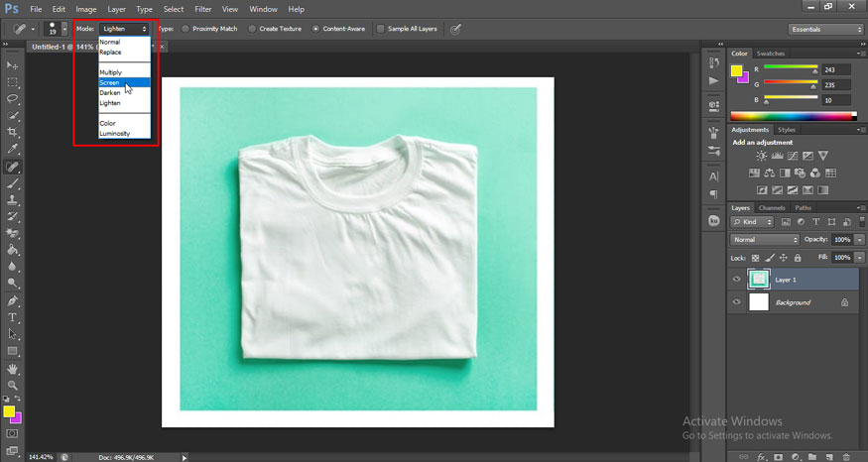Viewport: 868px width, 462px height.
Task: Switch to the Channels tab
Action: [772, 208]
